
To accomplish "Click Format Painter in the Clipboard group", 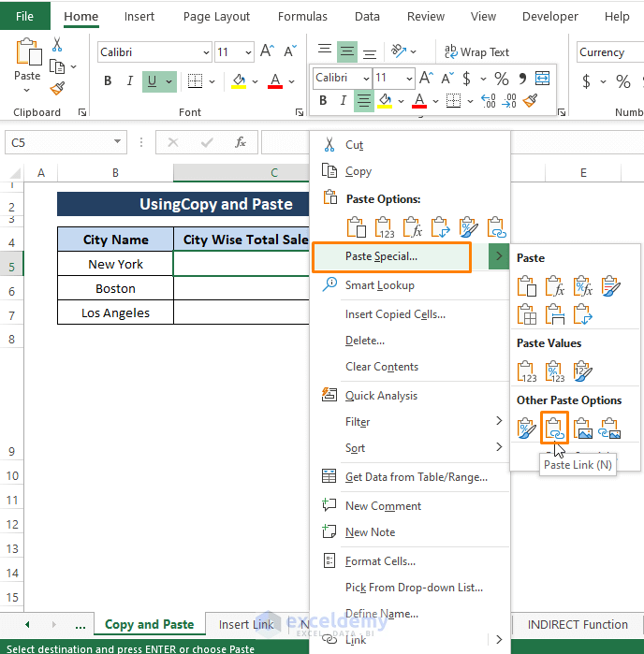I will click(57, 88).
